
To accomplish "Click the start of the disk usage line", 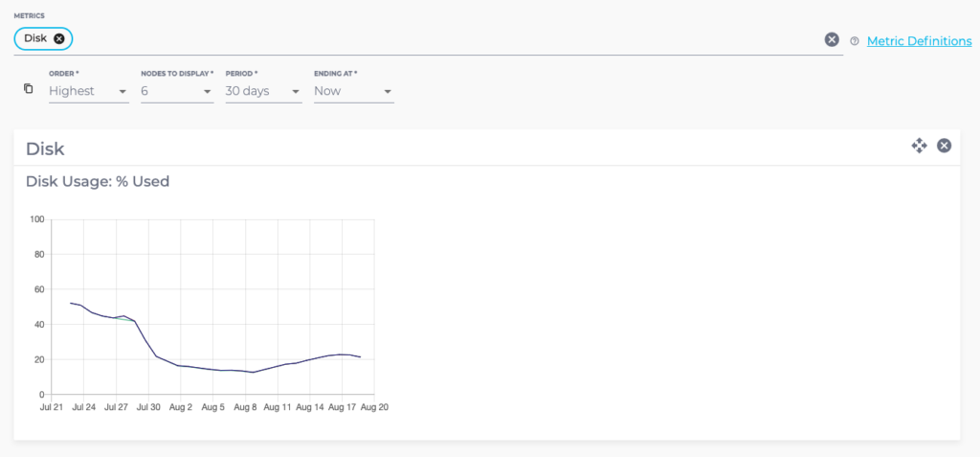I will tap(72, 303).
